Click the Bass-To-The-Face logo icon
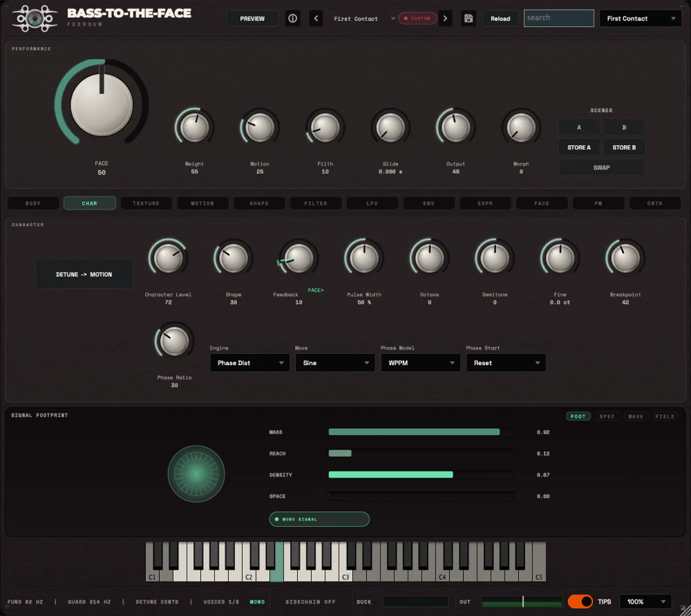 pos(35,19)
